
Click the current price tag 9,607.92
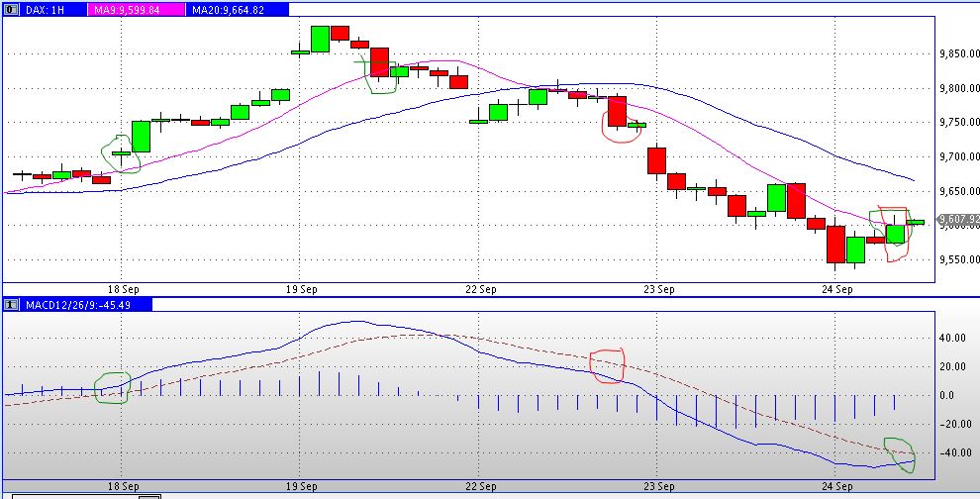(x=959, y=220)
